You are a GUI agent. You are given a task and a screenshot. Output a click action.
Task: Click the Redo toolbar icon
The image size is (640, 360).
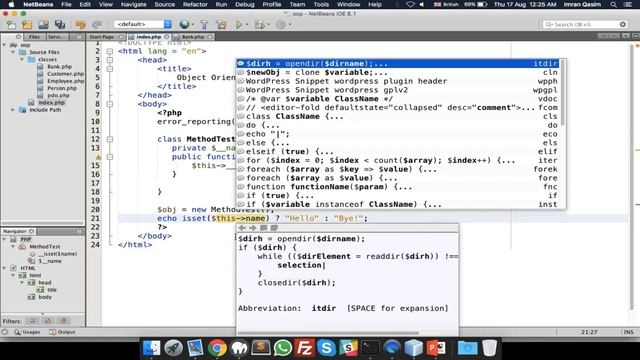[97, 24]
